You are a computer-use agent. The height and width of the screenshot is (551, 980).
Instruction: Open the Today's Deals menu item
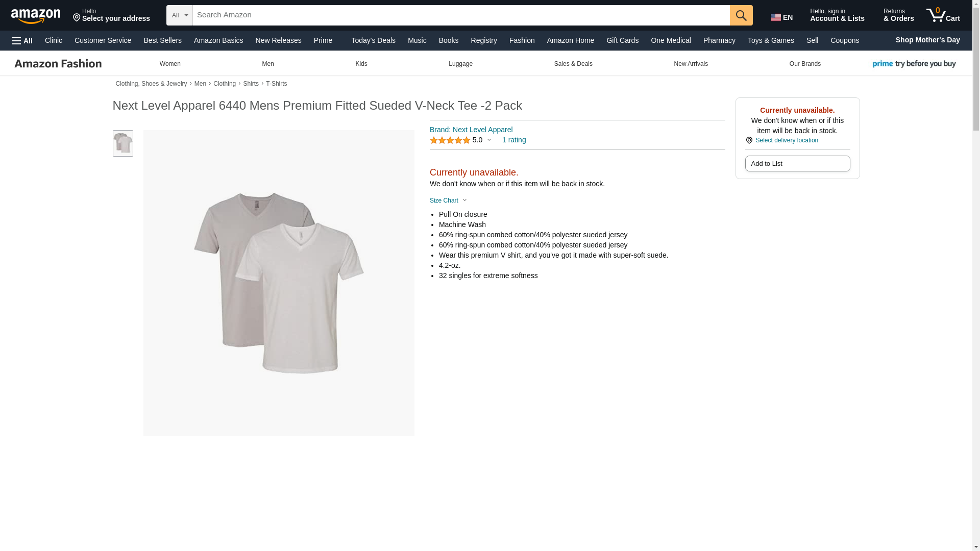373,40
